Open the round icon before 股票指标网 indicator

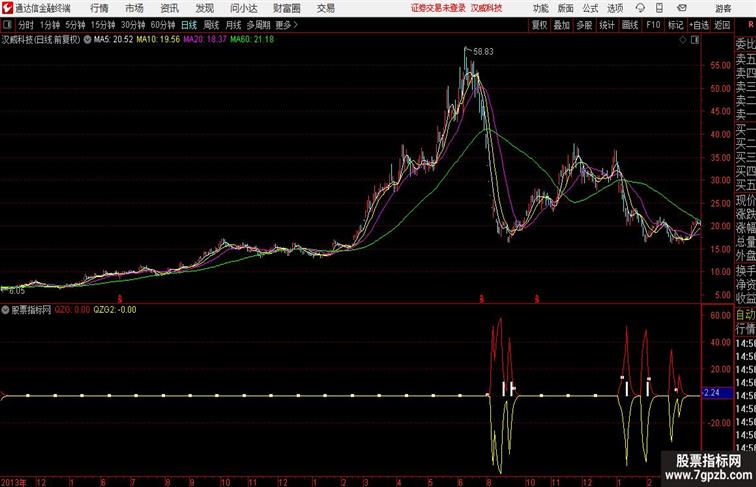click(x=5, y=310)
